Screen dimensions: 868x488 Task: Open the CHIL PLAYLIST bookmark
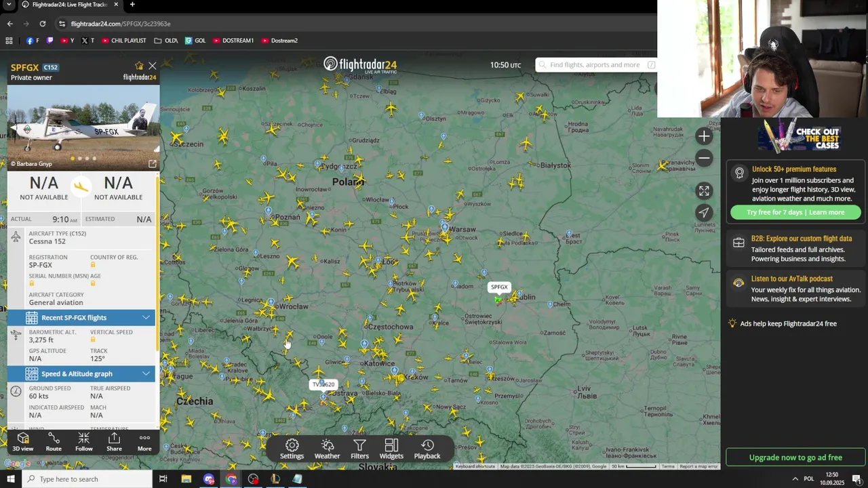(124, 41)
